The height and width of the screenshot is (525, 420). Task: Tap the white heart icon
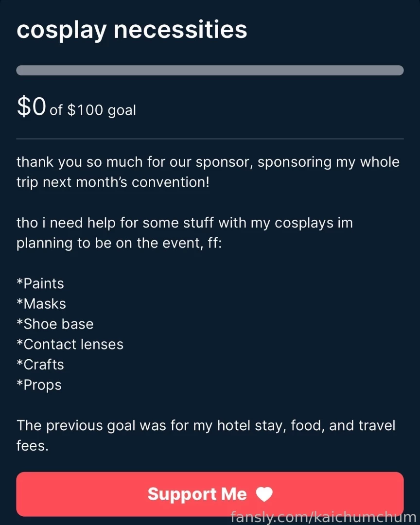(x=264, y=494)
